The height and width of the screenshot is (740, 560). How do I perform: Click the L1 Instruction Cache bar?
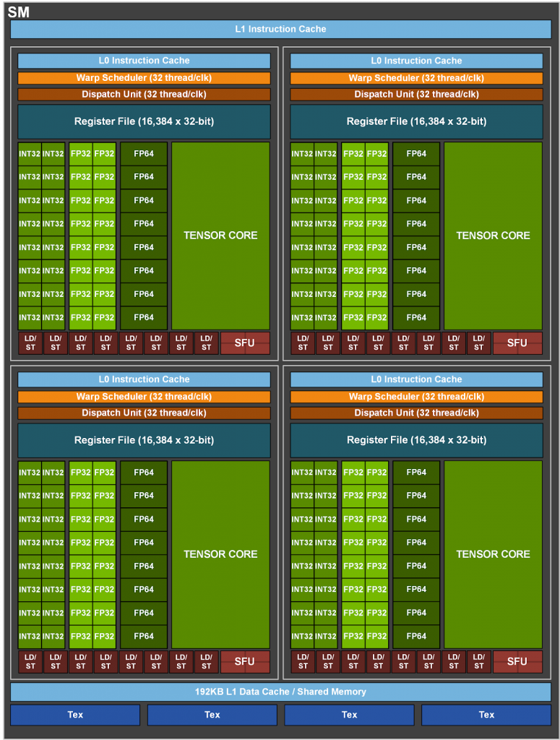tap(280, 29)
